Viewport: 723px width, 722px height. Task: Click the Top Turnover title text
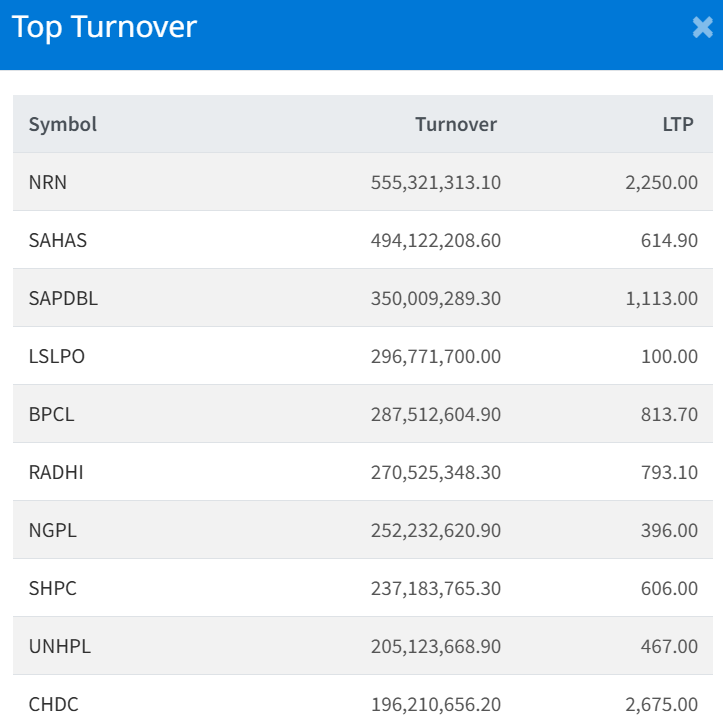click(x=104, y=27)
